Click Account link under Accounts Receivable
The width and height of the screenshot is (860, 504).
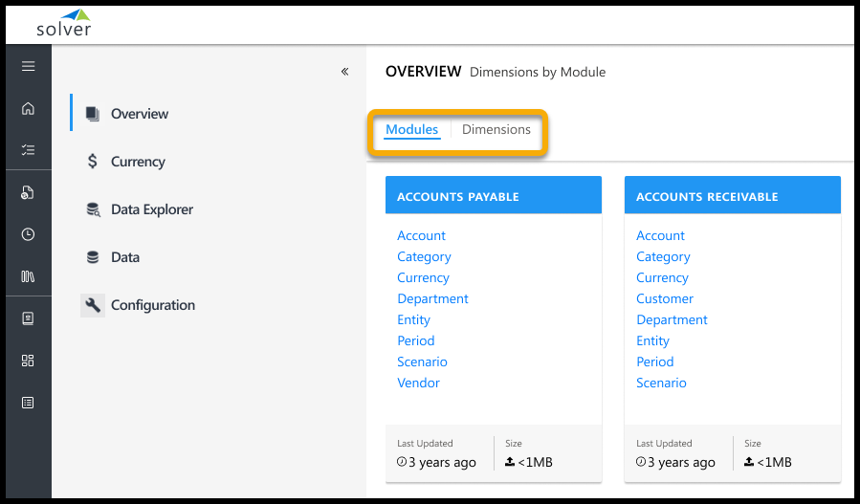point(660,235)
